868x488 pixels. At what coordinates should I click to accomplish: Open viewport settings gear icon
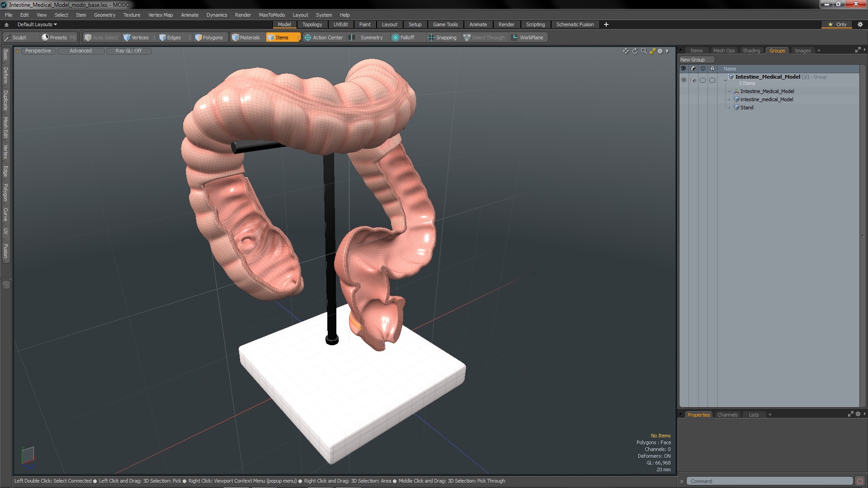[660, 51]
